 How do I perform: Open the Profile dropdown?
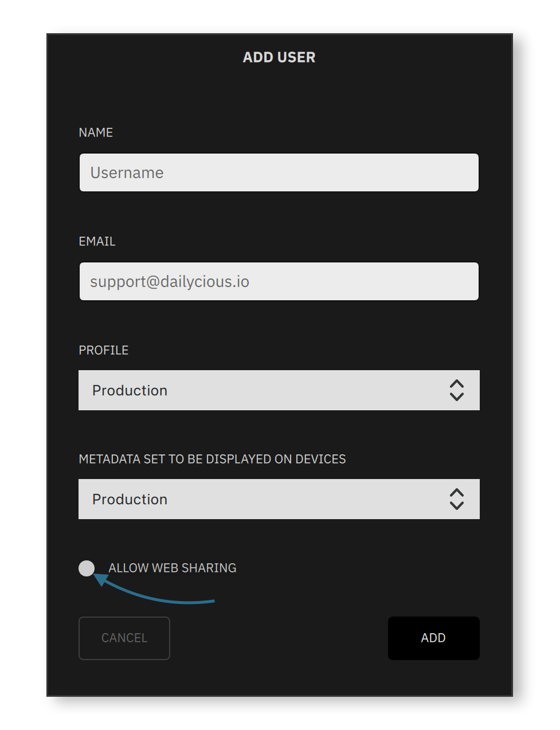[x=279, y=390]
